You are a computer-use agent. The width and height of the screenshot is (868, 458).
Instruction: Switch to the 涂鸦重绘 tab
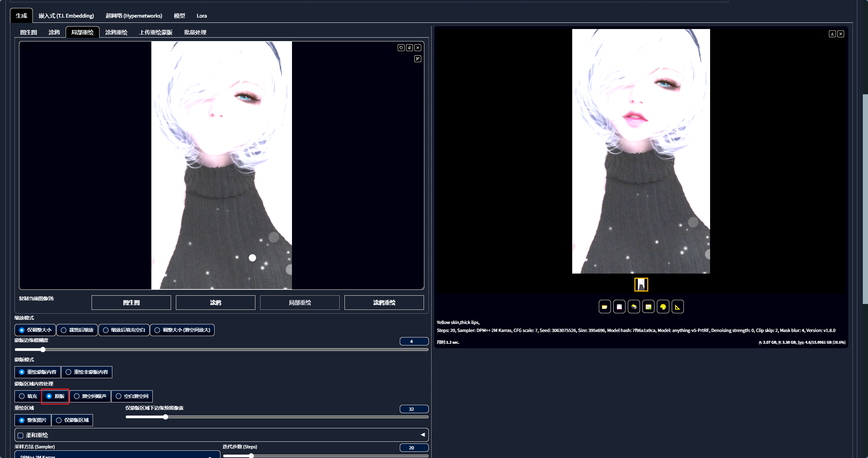[116, 32]
